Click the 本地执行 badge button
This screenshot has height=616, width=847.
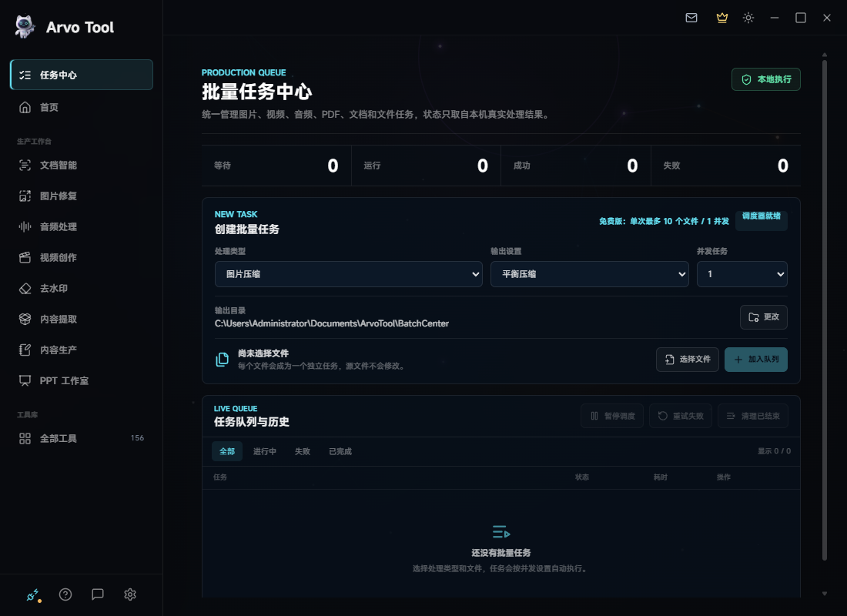766,79
